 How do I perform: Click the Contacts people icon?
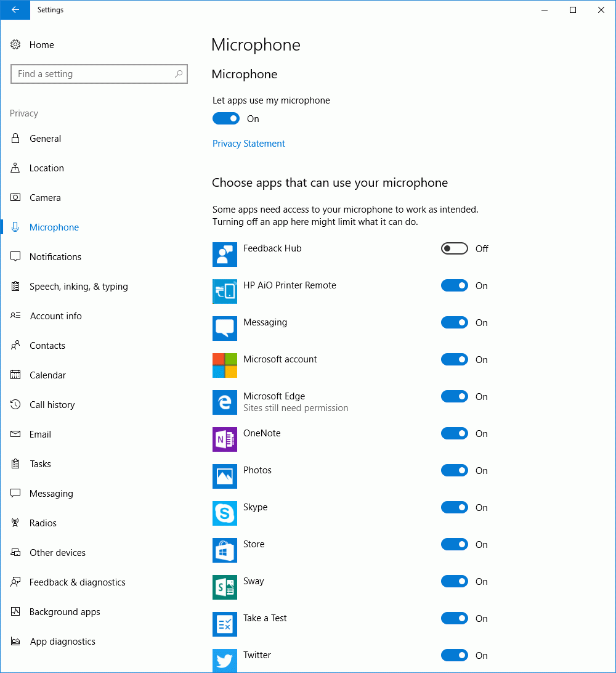click(15, 345)
